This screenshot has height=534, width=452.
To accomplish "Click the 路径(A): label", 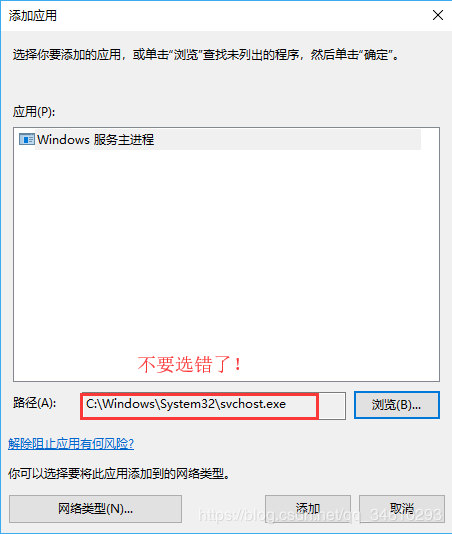I will [x=35, y=403].
